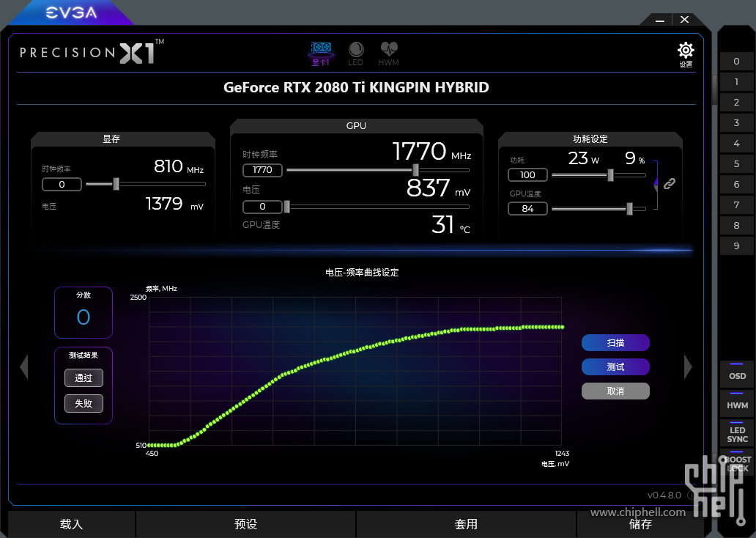
Task: Mark test result as 通过
Action: [x=84, y=377]
